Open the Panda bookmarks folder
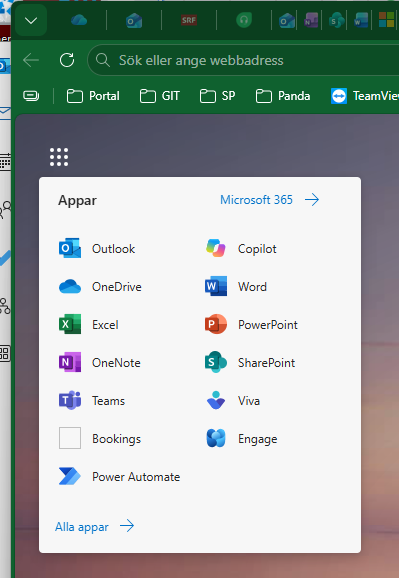 [x=283, y=96]
